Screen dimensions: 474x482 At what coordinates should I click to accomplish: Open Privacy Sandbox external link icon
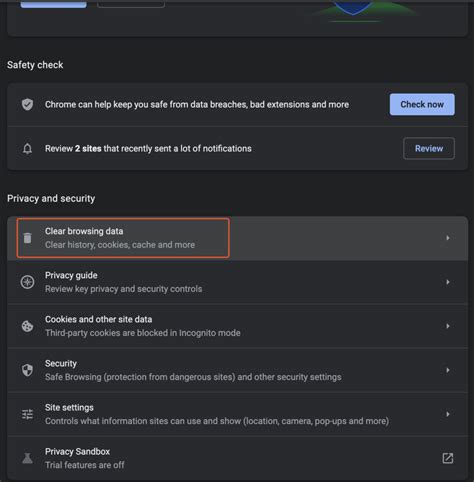point(448,458)
